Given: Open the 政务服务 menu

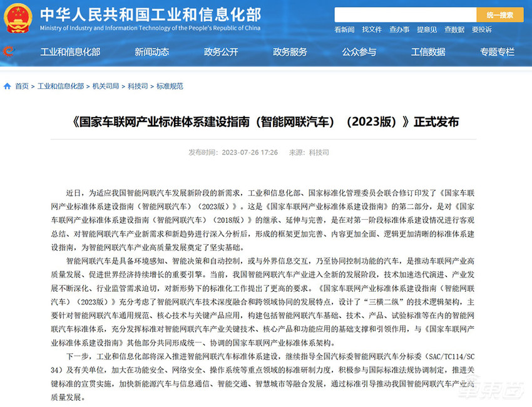Looking at the screenshot, I should coord(290,53).
